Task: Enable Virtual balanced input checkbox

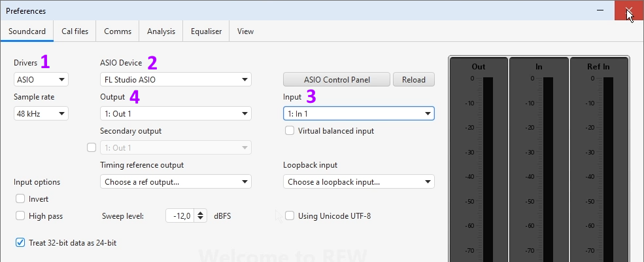Action: coord(290,131)
